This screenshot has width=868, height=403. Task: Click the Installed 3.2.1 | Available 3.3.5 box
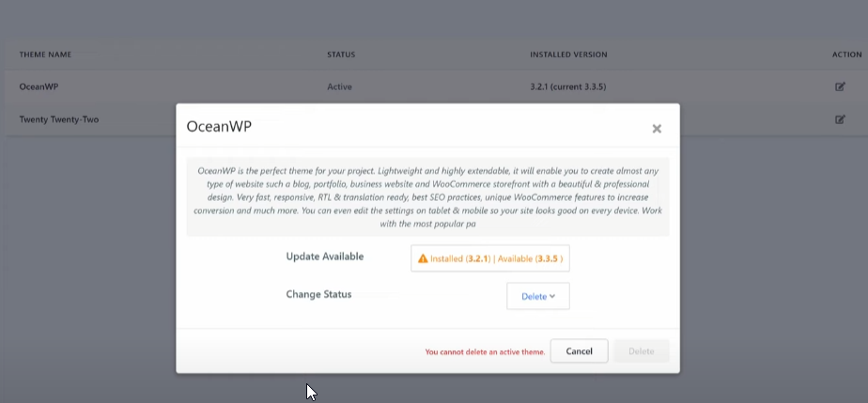490,258
